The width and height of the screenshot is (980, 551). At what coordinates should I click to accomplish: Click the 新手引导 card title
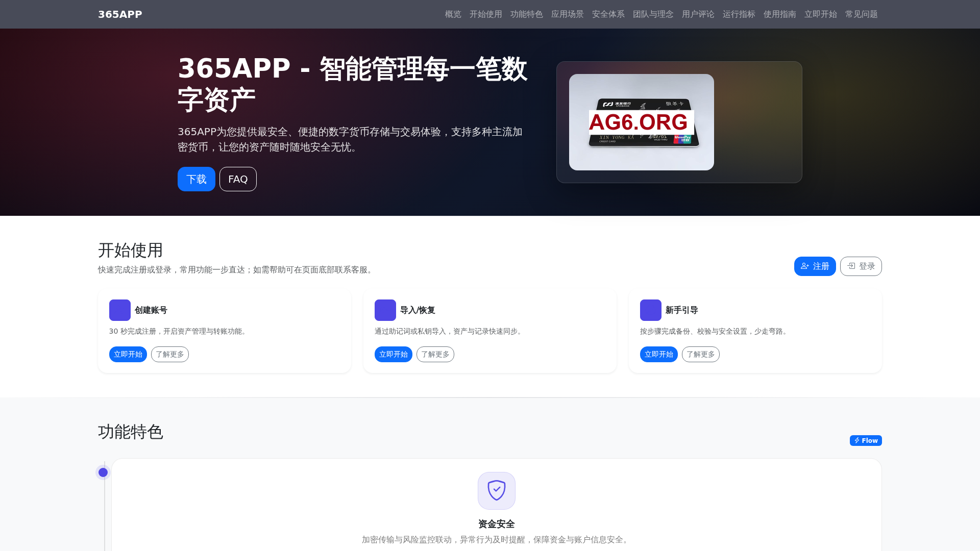coord(682,310)
